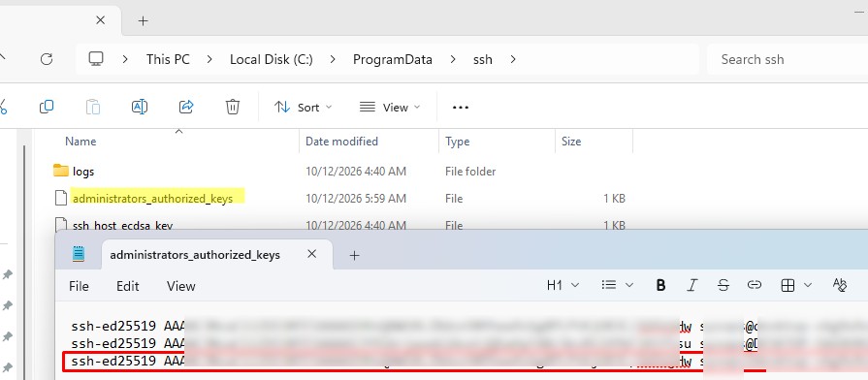Click the Notepad app icon
868x380 pixels.
coord(79,254)
